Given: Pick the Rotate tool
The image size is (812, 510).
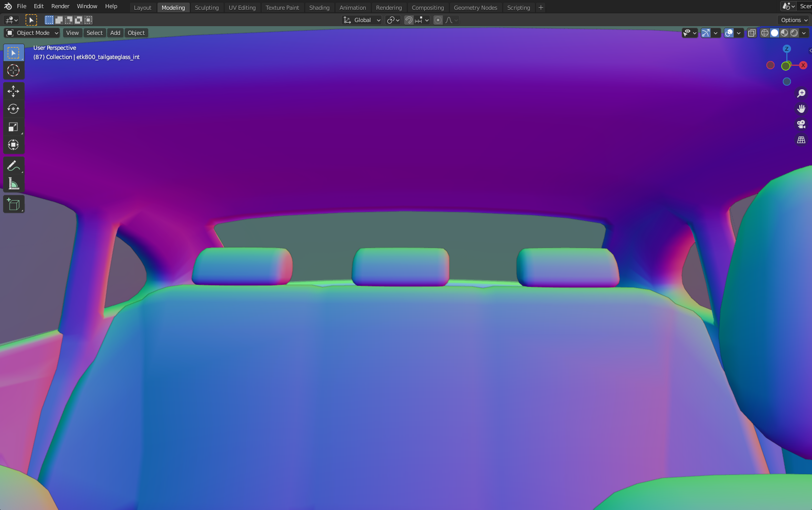Looking at the screenshot, I should (14, 109).
